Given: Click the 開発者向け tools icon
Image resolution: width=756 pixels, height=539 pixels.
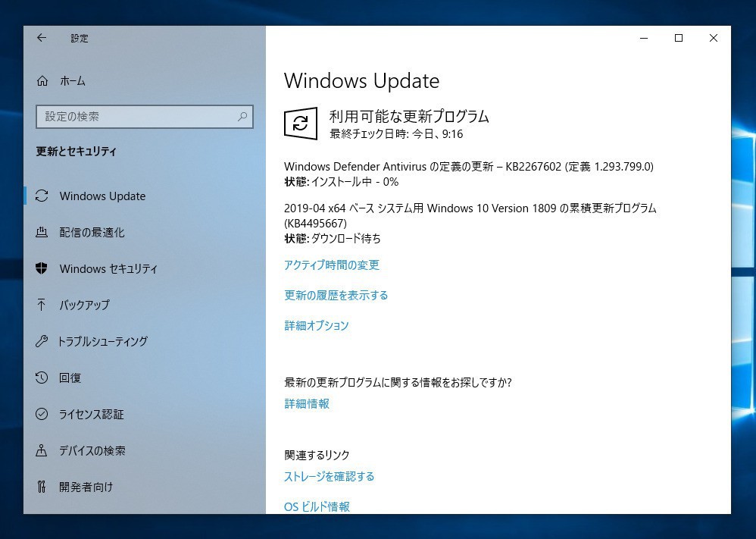Looking at the screenshot, I should [42, 487].
